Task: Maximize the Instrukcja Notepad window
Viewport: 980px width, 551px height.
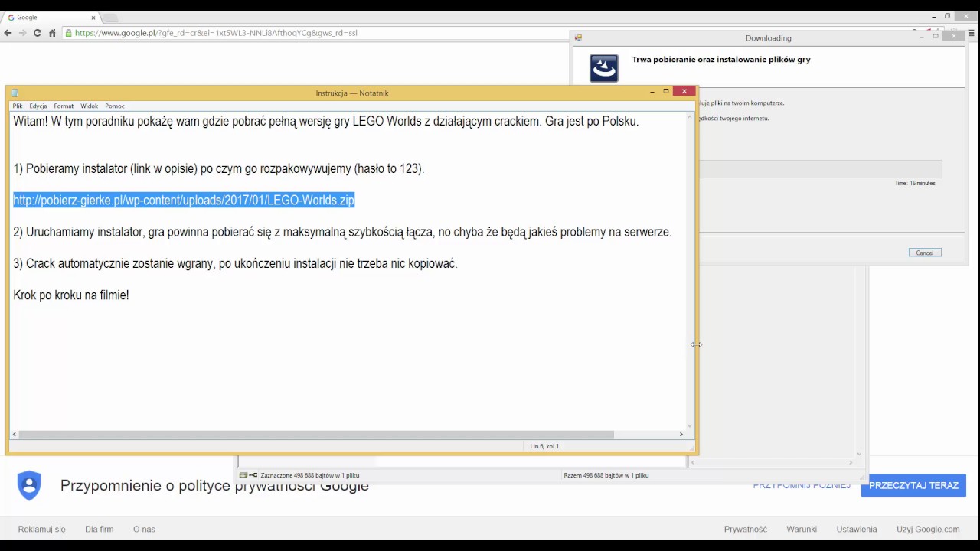Action: click(666, 92)
